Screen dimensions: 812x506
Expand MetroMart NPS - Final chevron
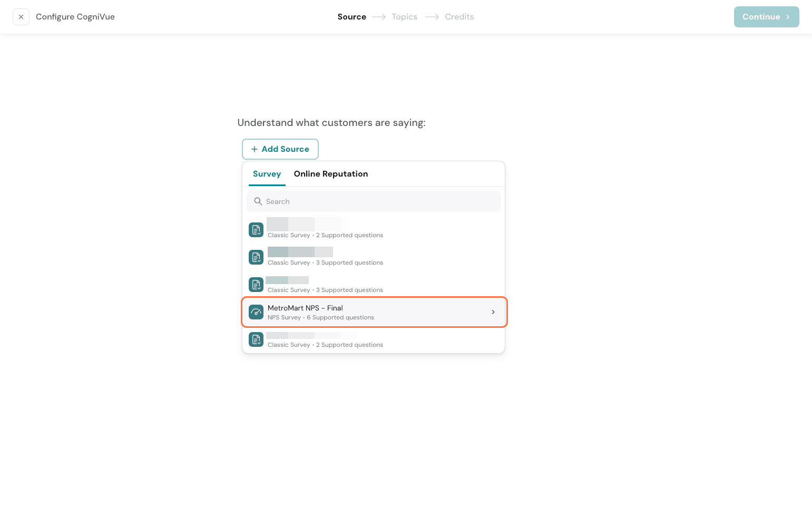tap(493, 312)
